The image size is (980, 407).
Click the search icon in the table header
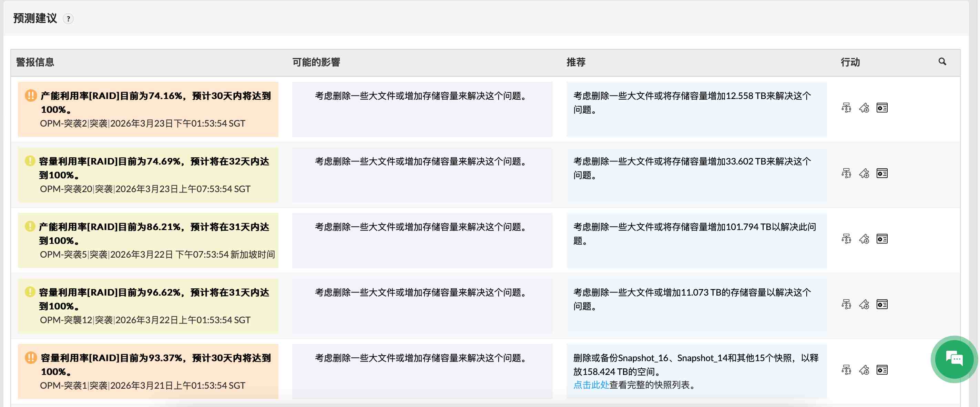(942, 61)
